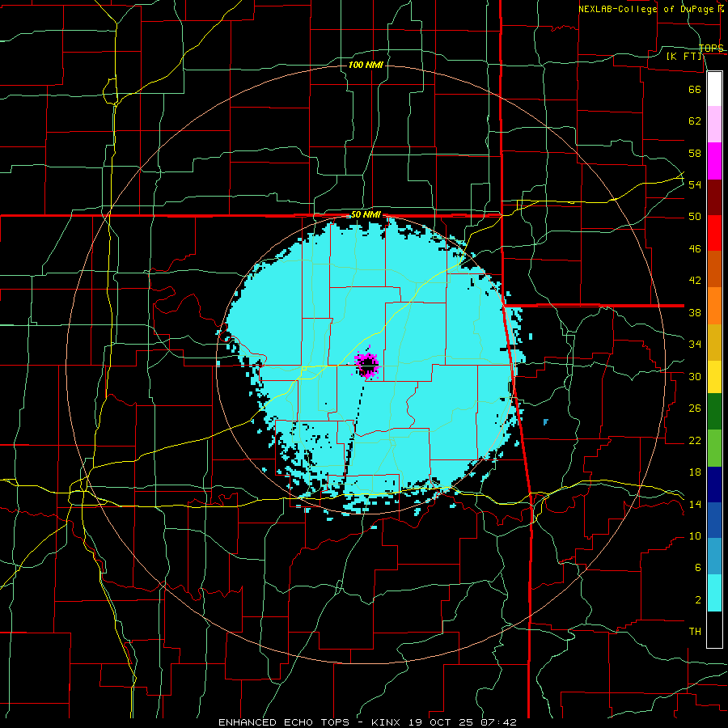Click the "14" scale value

point(695,504)
